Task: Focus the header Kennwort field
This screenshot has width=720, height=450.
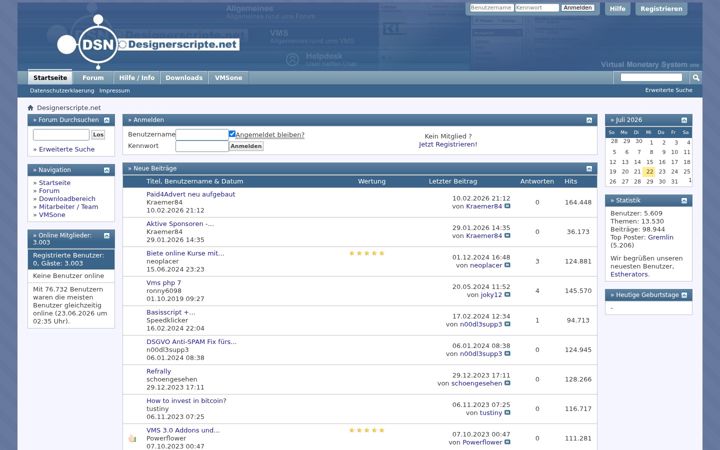Action: click(537, 8)
